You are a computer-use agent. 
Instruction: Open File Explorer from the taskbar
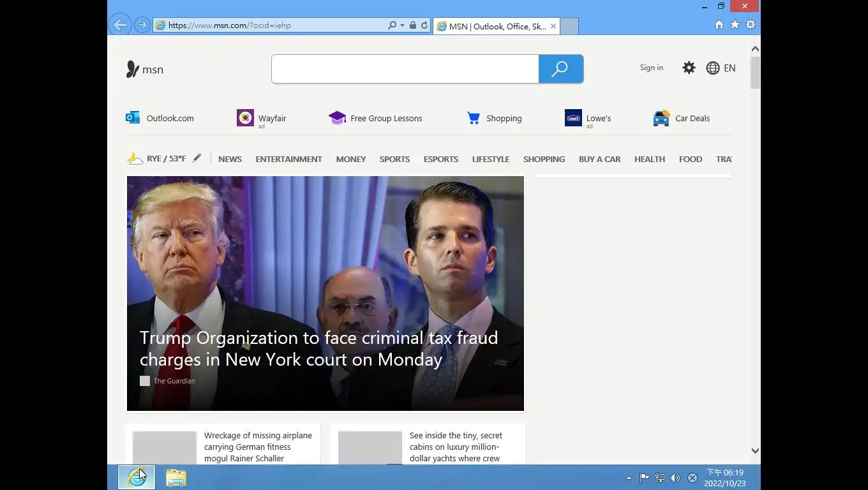click(x=176, y=477)
